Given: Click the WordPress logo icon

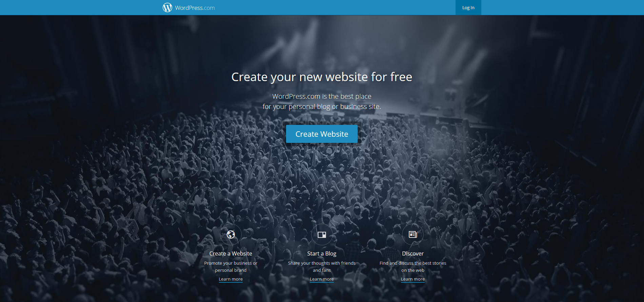Looking at the screenshot, I should [167, 7].
